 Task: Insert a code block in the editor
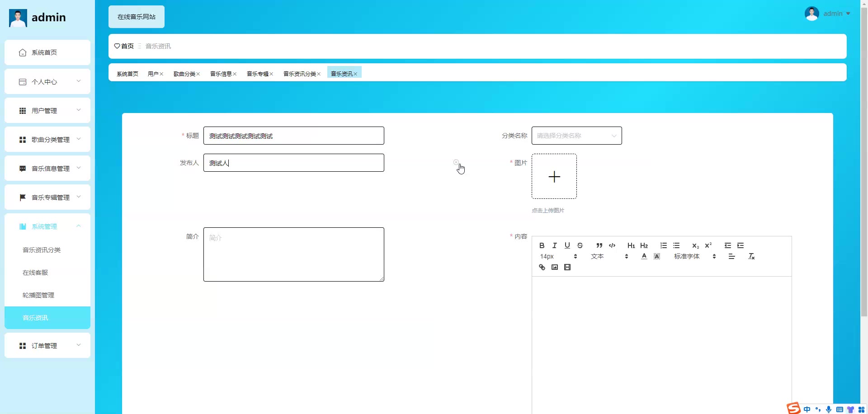point(612,245)
